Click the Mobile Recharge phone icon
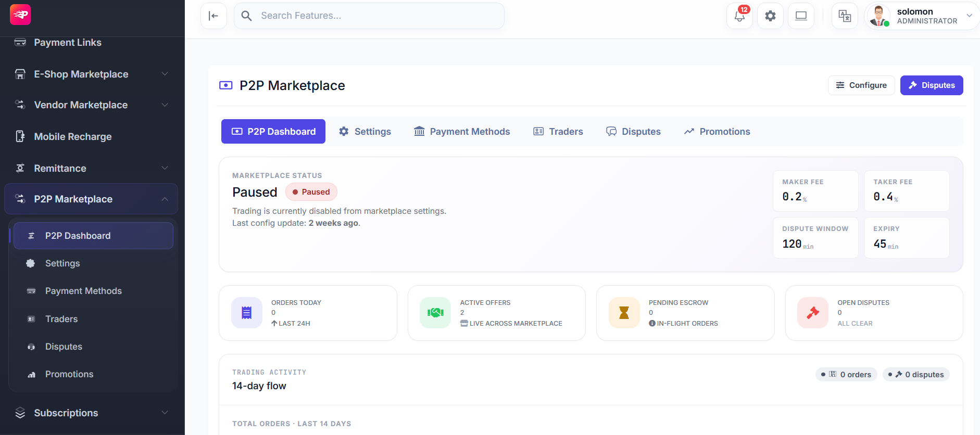The width and height of the screenshot is (980, 435). (20, 136)
